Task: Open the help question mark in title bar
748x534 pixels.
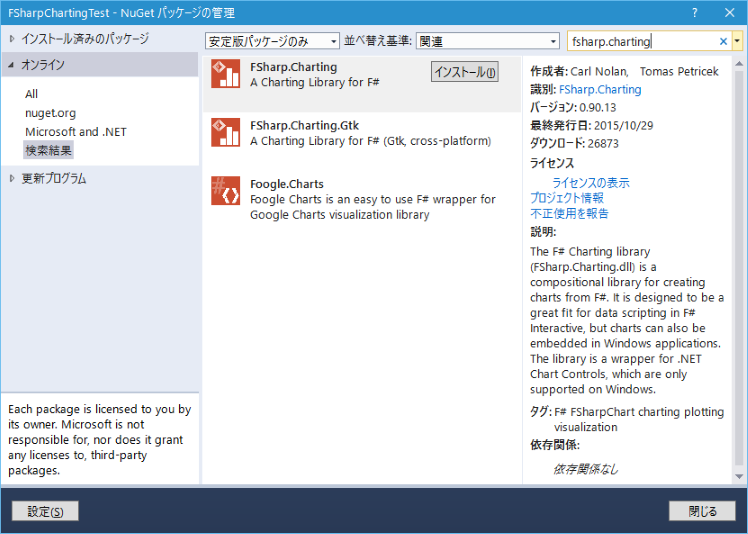Action: [x=695, y=13]
